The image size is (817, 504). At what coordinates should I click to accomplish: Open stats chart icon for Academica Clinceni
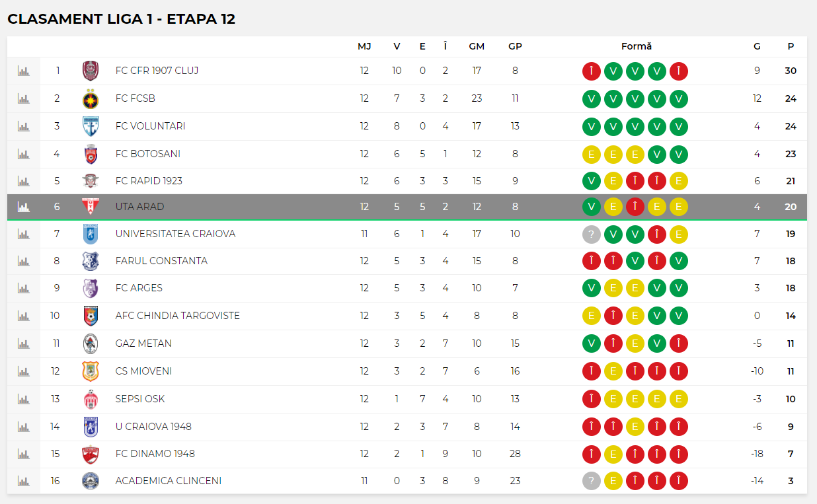24,481
